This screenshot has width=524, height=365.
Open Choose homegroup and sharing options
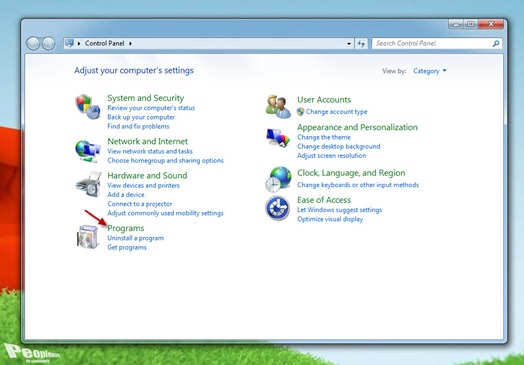coord(165,160)
